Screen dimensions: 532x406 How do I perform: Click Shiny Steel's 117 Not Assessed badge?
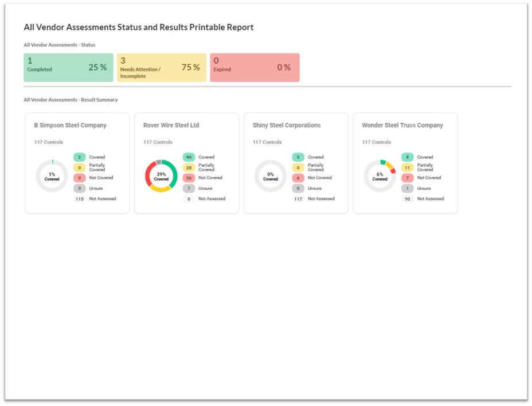[298, 199]
